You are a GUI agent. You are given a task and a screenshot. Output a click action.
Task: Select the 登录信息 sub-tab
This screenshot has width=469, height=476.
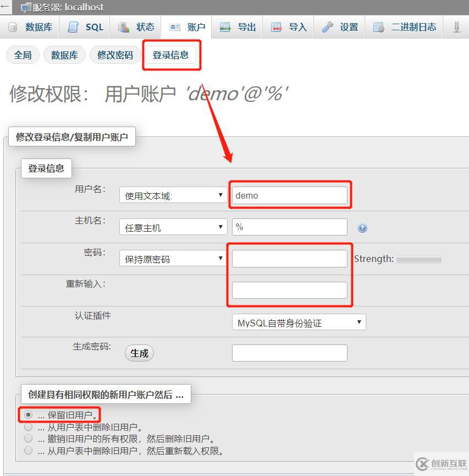click(170, 55)
